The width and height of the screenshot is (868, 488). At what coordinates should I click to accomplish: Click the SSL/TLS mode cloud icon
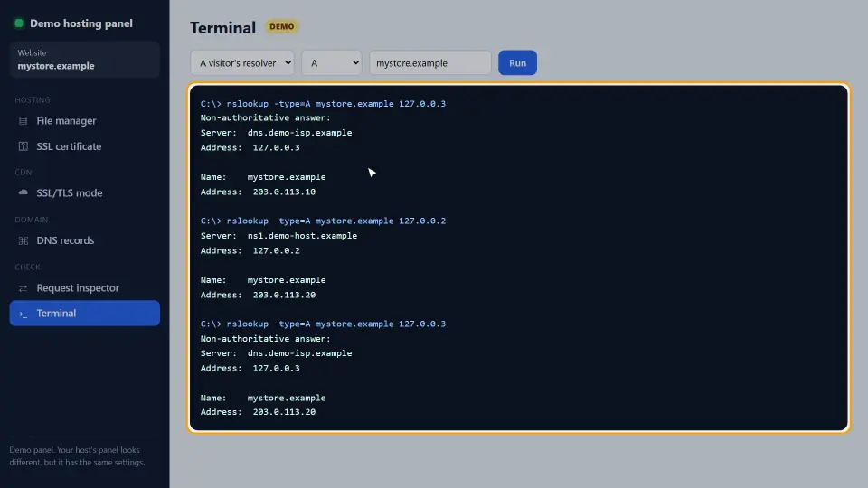(23, 192)
